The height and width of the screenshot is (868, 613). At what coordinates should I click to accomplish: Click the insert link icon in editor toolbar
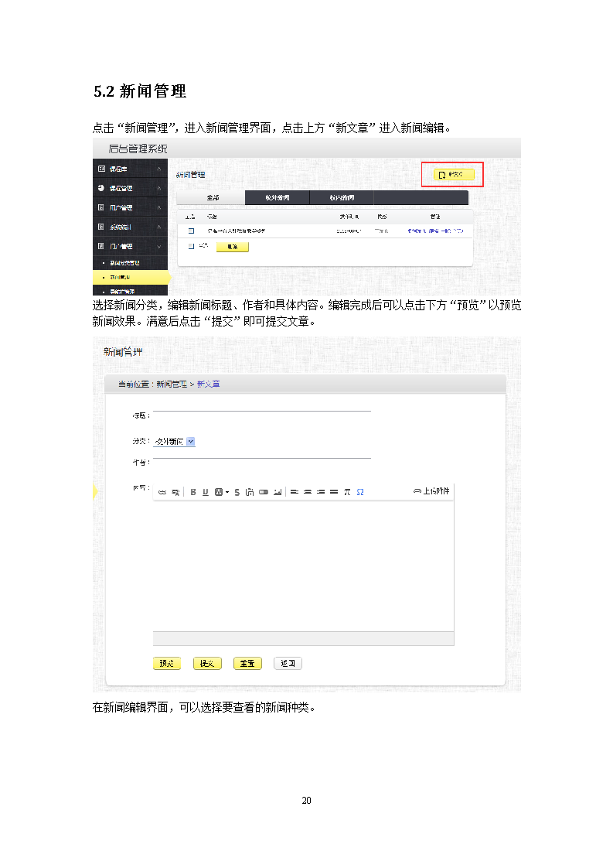point(162,492)
